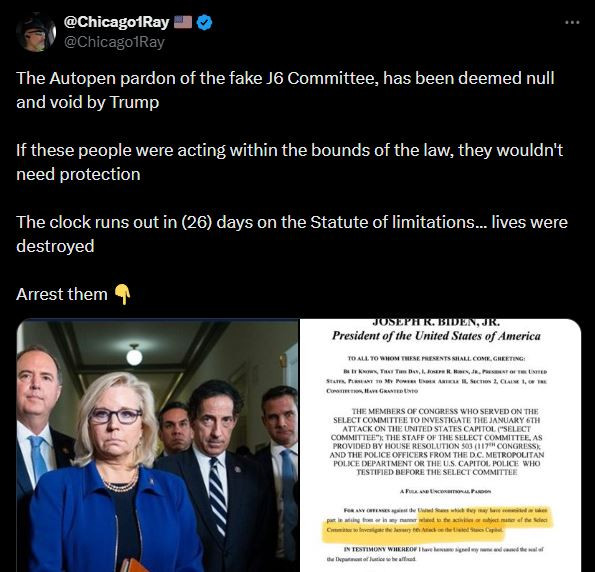This screenshot has width=595, height=572.
Task: Click the Statute of limitations sentence
Action: pyautogui.click(x=292, y=234)
